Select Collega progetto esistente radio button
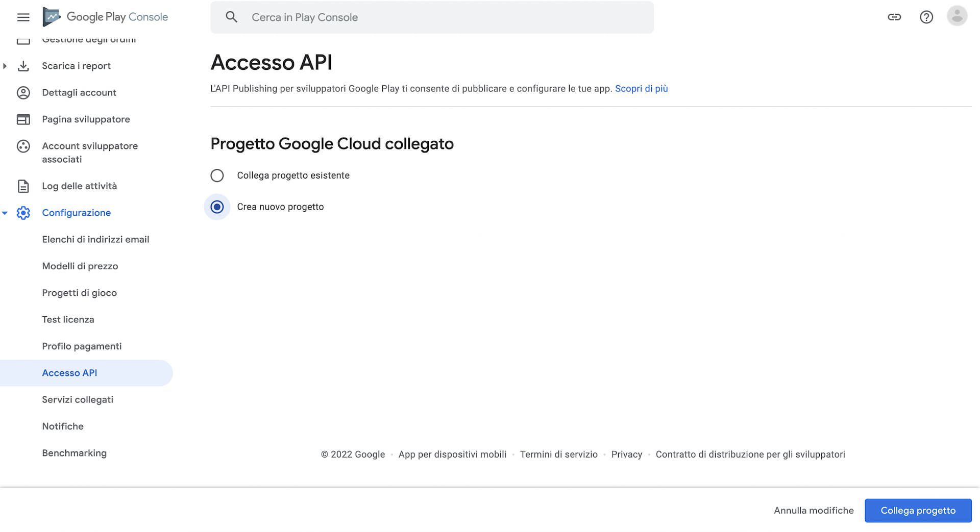Viewport: 980px width, 532px height. click(217, 175)
